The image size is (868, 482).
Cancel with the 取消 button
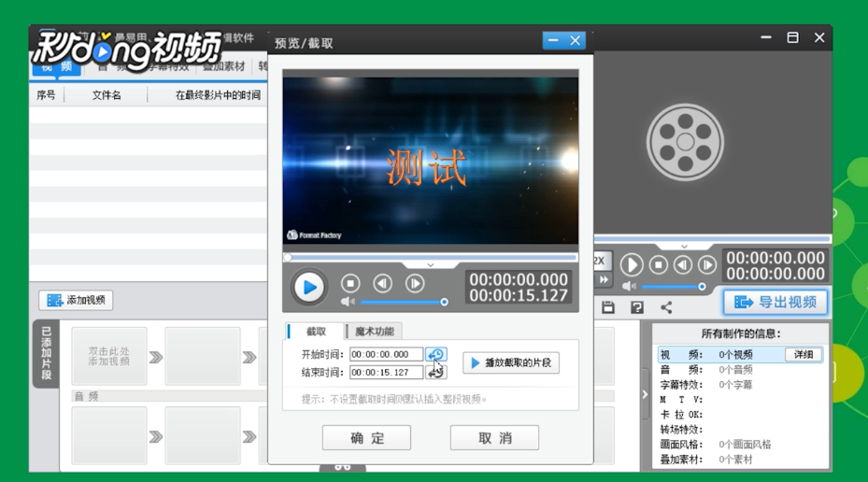click(x=494, y=438)
